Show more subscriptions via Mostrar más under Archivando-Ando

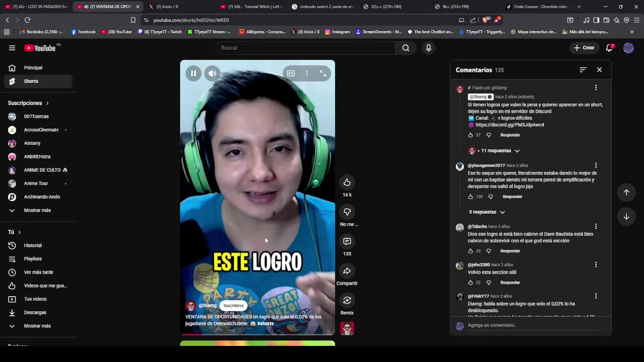[x=38, y=210]
